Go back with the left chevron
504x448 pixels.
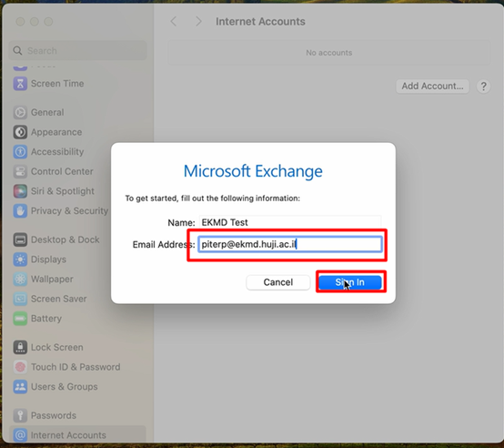174,22
